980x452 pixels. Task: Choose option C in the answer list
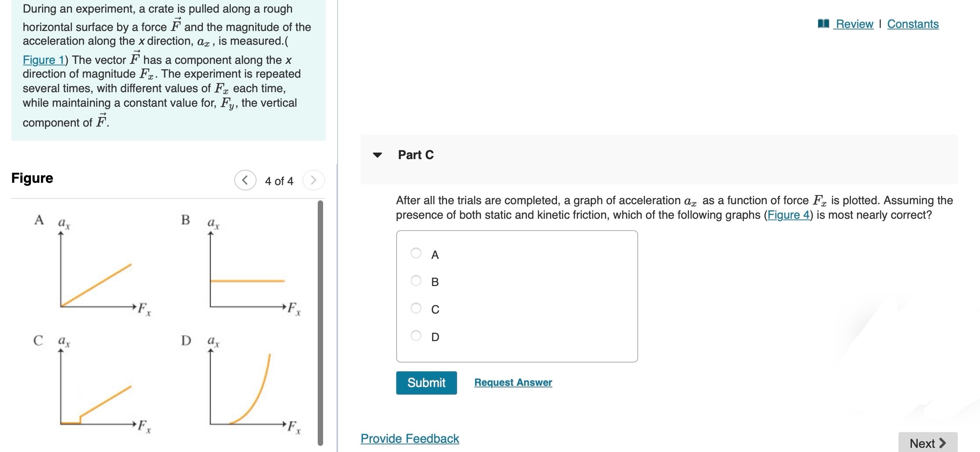(x=416, y=309)
